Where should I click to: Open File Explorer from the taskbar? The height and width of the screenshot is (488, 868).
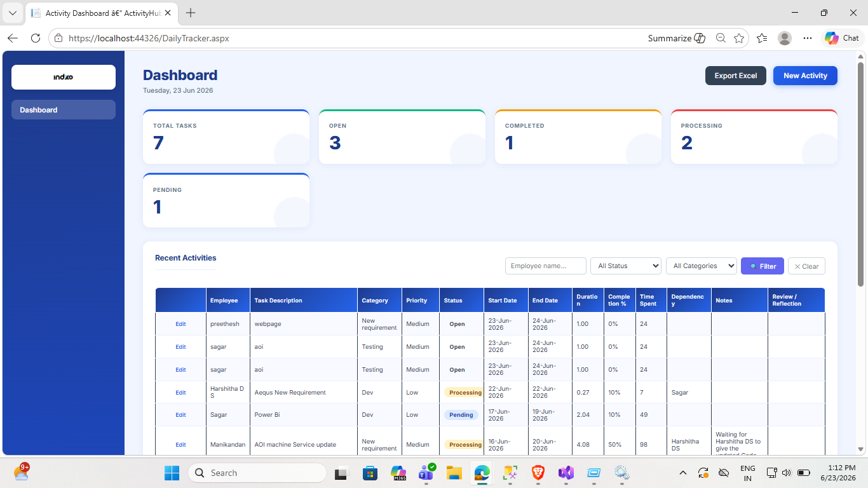(454, 473)
